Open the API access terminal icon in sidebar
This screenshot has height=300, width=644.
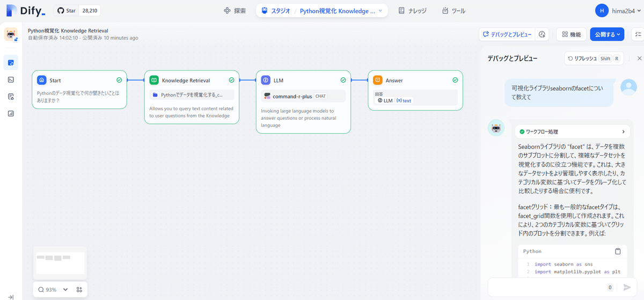pyautogui.click(x=11, y=79)
